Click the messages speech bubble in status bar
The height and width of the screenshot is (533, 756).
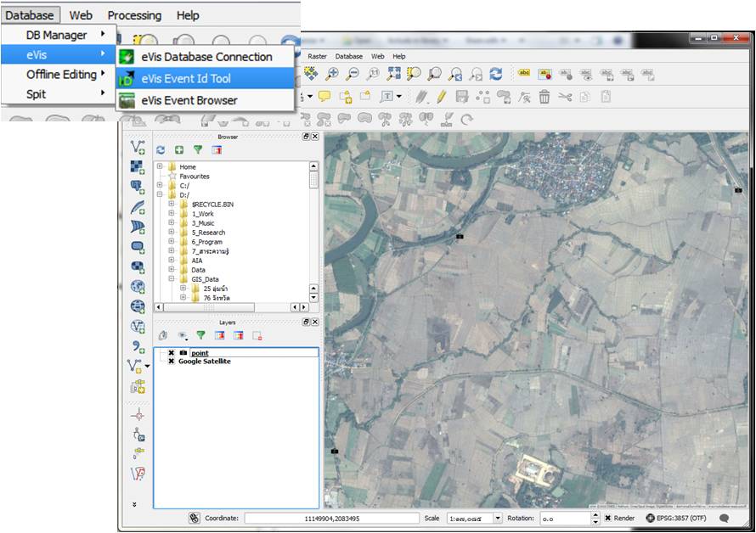(724, 518)
